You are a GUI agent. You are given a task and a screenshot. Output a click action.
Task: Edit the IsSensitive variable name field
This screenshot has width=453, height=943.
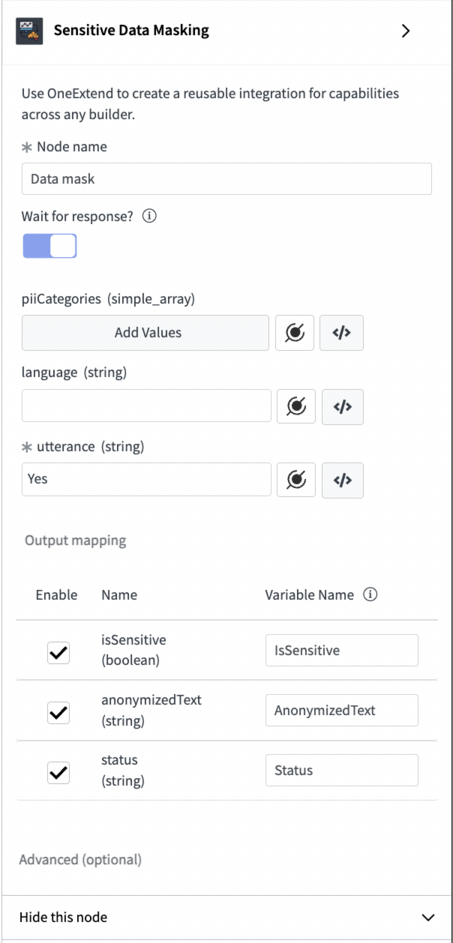(x=342, y=650)
